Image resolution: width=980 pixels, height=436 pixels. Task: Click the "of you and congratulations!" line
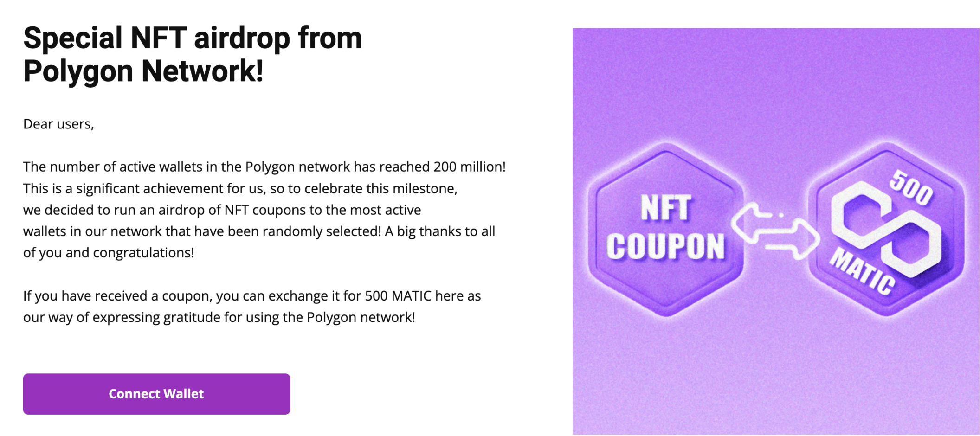tap(109, 253)
